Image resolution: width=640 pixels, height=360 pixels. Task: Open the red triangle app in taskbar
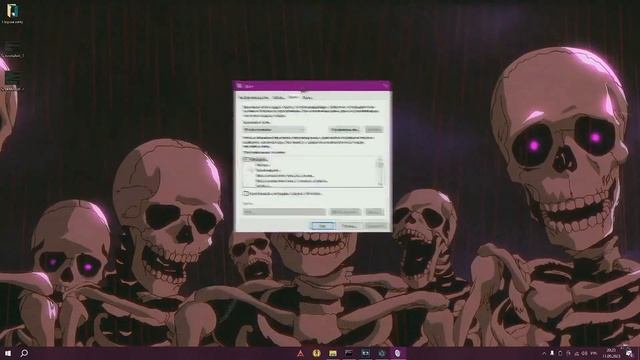(300, 353)
